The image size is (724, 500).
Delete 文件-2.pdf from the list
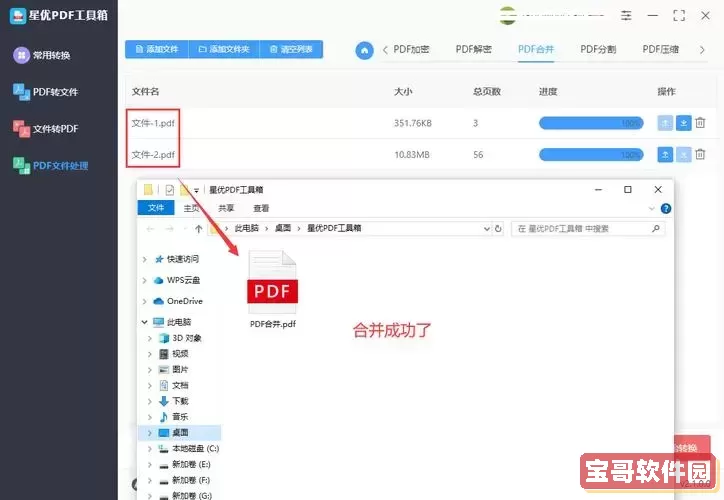click(700, 154)
